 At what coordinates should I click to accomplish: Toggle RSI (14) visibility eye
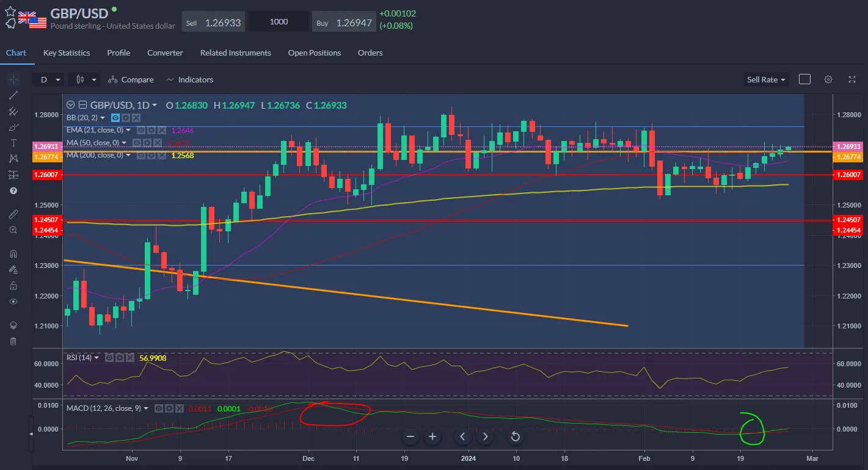109,357
